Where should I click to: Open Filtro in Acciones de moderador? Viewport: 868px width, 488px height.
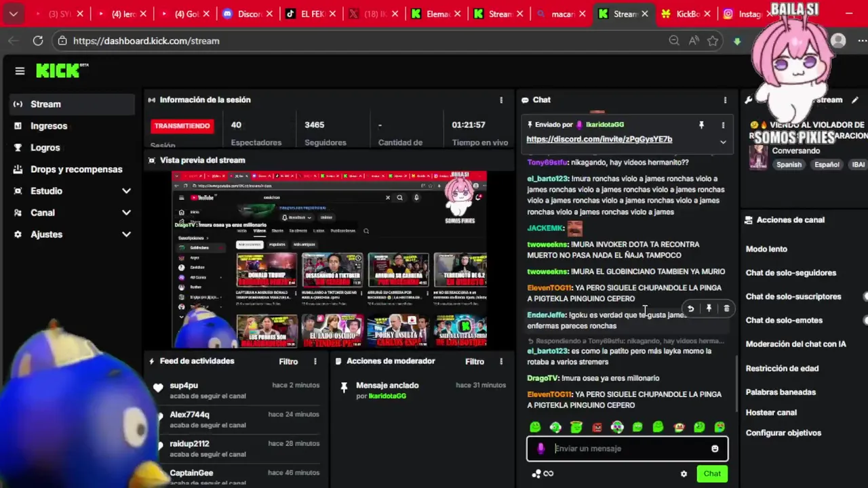[x=475, y=361]
